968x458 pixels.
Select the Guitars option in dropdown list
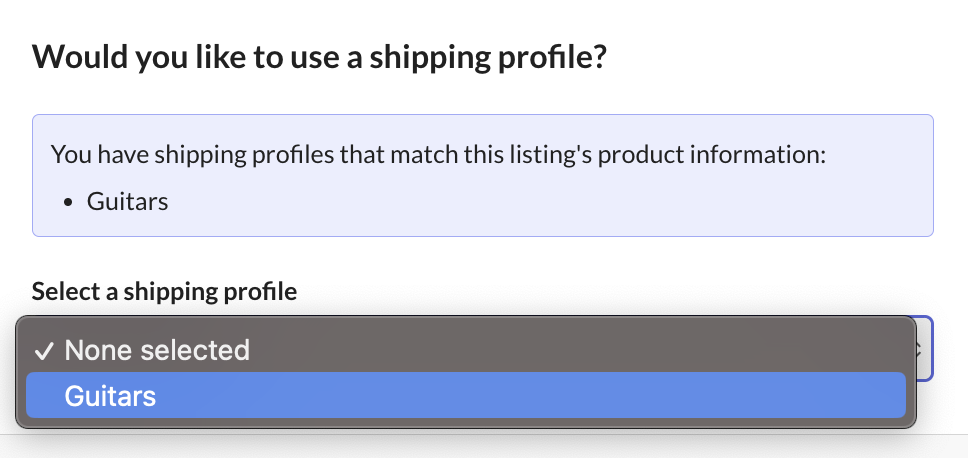click(x=110, y=396)
